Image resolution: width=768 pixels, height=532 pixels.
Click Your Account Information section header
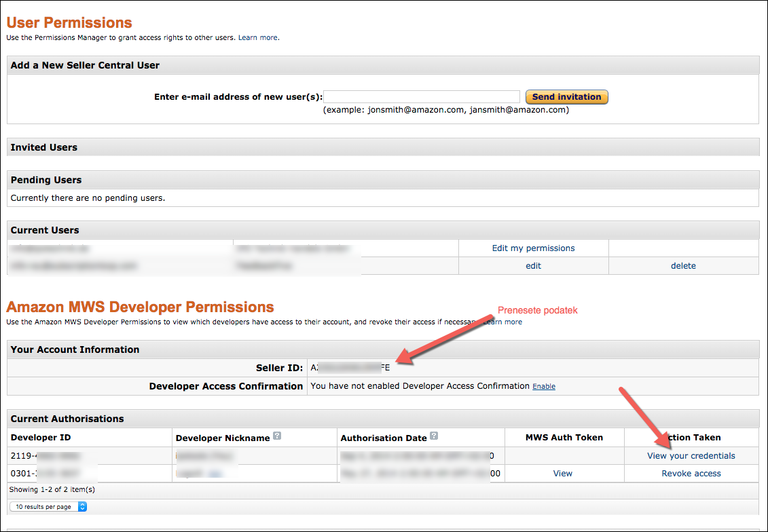pos(383,349)
